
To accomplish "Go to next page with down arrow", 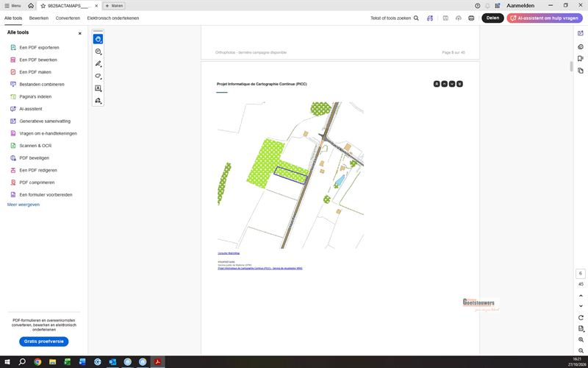I will [581, 306].
